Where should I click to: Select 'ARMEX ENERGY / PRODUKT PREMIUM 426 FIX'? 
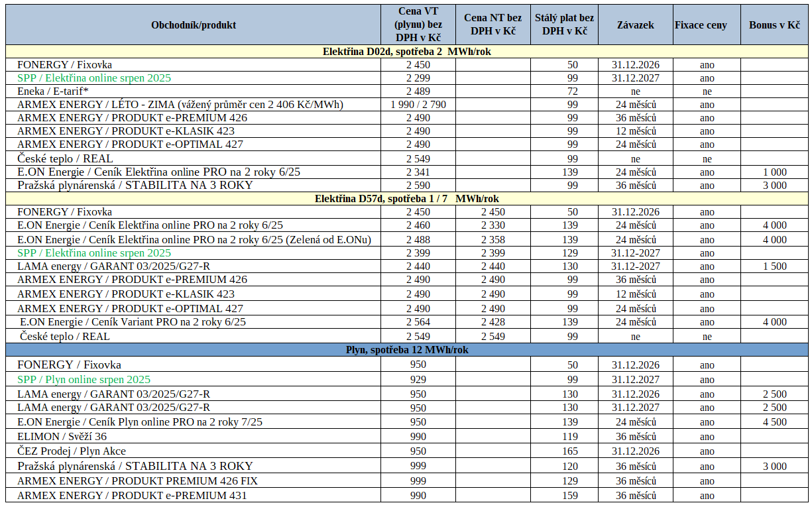click(194, 481)
